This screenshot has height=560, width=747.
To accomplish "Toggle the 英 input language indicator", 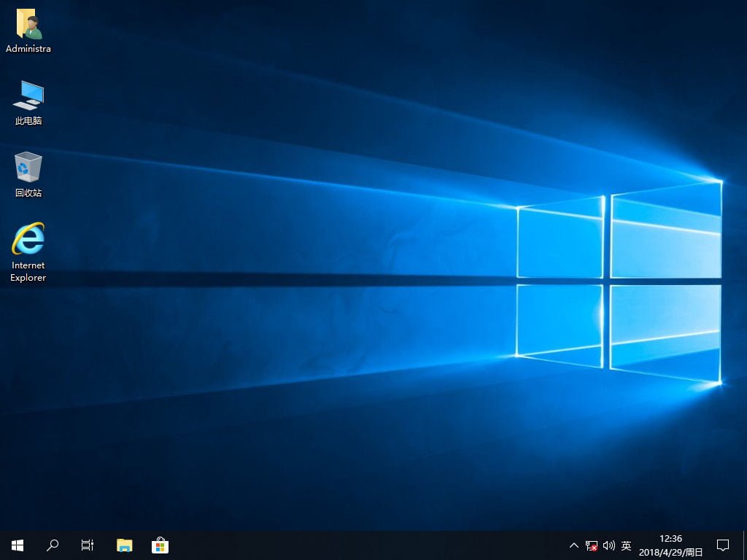I will click(626, 545).
